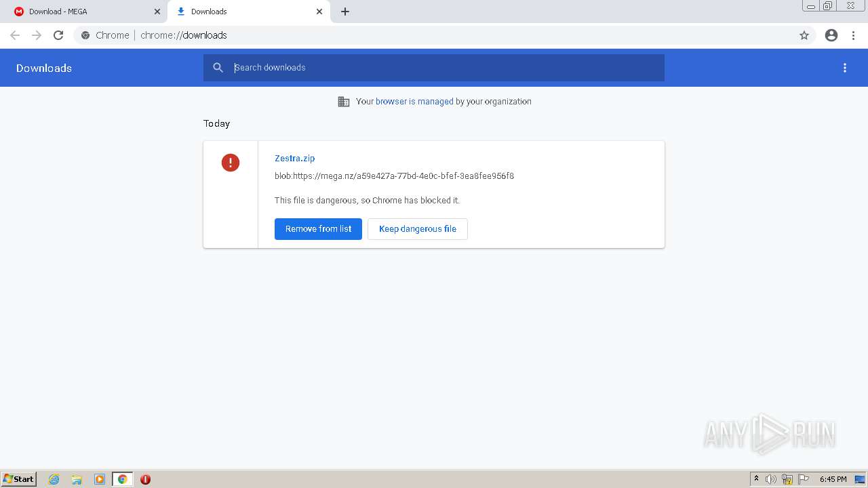The width and height of the screenshot is (868, 488).
Task: Click the red dangerous file warning icon
Action: (x=231, y=163)
